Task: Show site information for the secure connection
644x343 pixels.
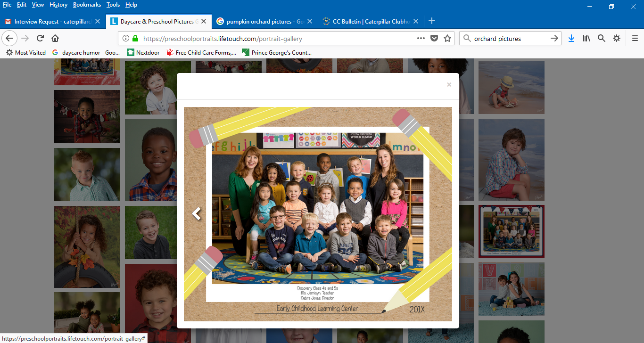Action: tap(126, 39)
